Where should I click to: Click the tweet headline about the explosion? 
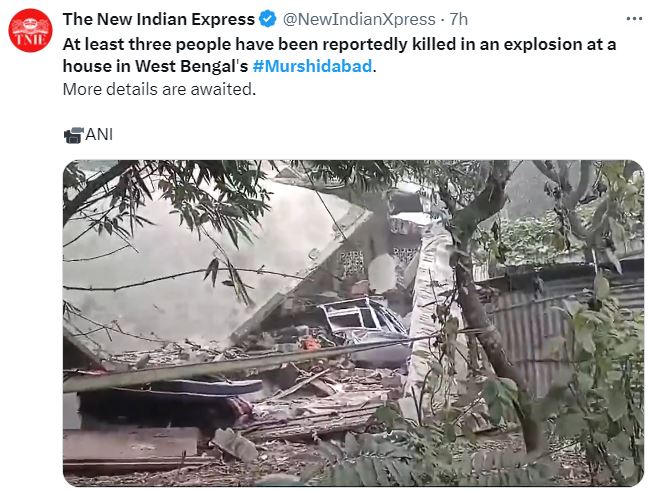(339, 55)
